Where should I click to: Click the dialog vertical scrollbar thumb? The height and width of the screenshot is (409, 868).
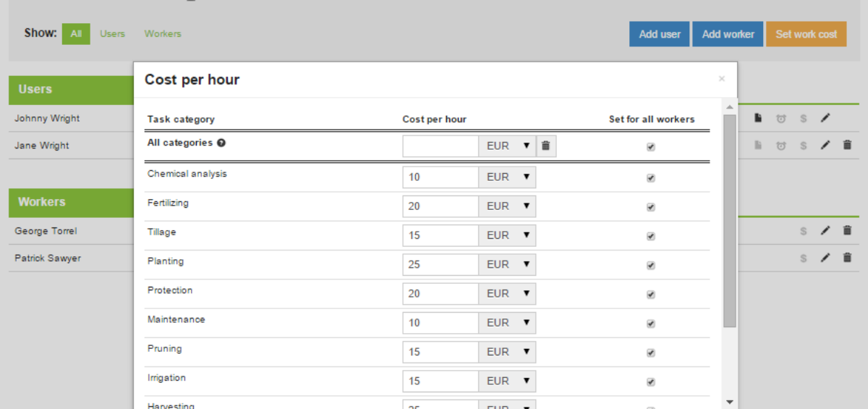tap(729, 220)
